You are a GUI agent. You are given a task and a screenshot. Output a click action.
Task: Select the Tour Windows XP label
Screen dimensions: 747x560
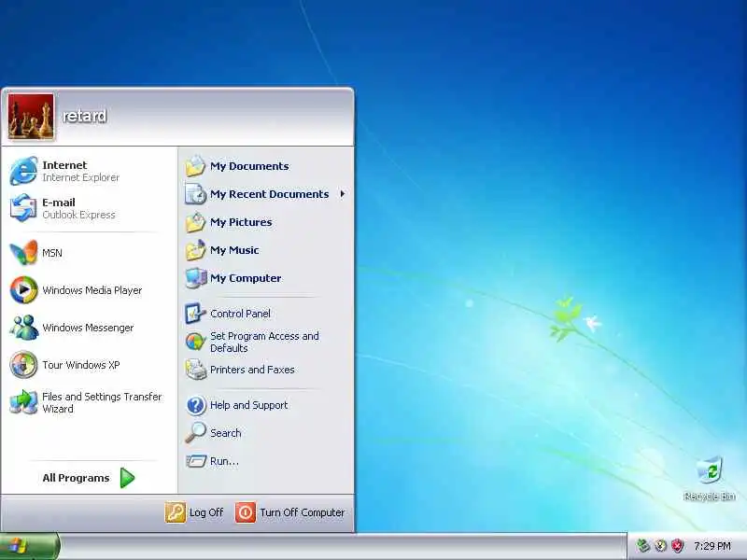pos(81,365)
